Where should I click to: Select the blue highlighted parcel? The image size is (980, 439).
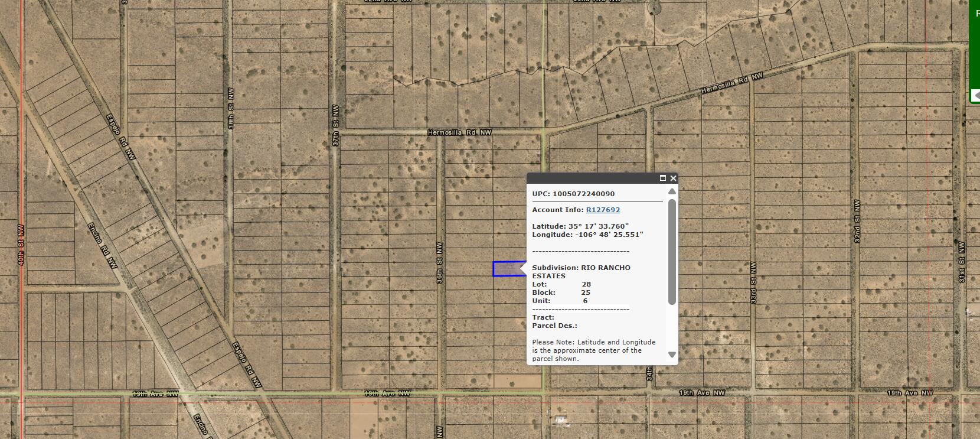(x=507, y=269)
